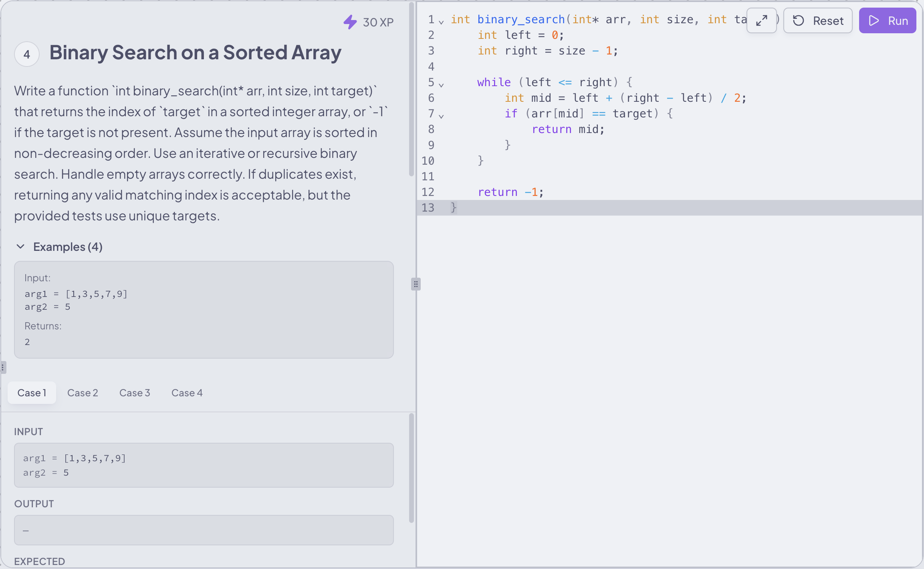Place cursor on line 13 closing brace

click(x=454, y=208)
